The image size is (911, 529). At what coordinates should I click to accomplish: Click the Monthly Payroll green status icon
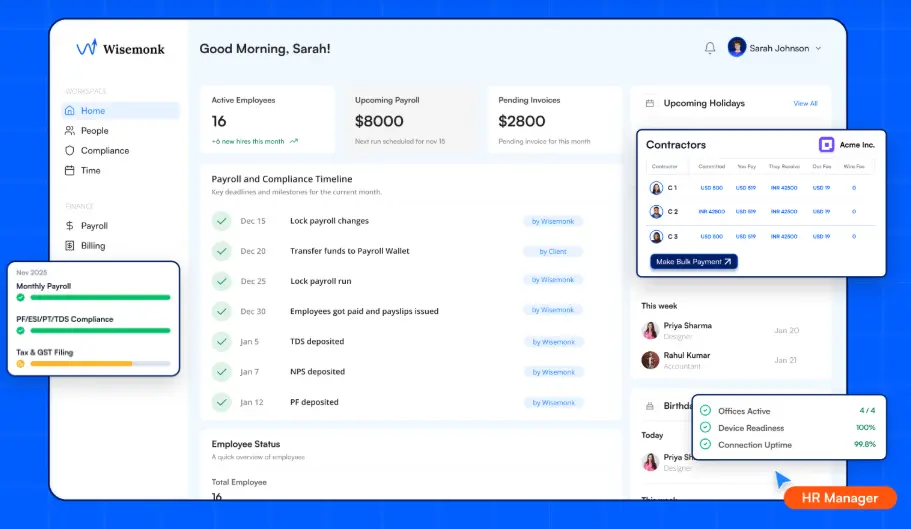[20, 297]
